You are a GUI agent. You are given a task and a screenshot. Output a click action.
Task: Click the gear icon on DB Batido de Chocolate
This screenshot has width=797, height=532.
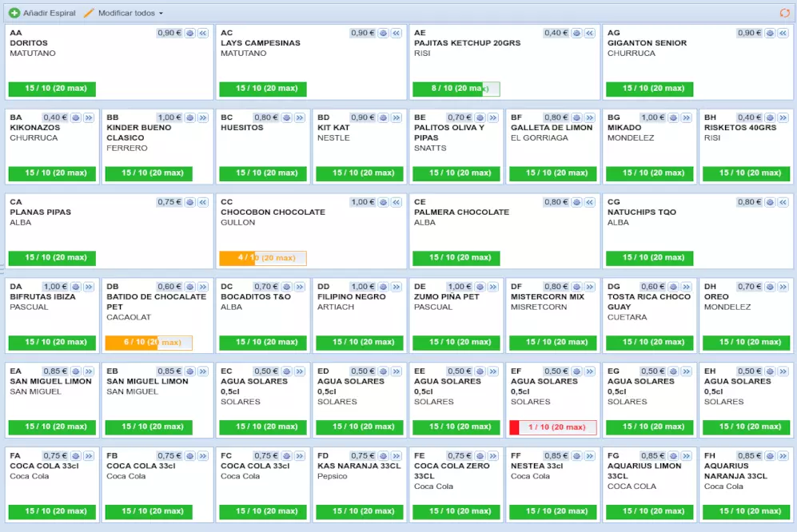pos(190,288)
